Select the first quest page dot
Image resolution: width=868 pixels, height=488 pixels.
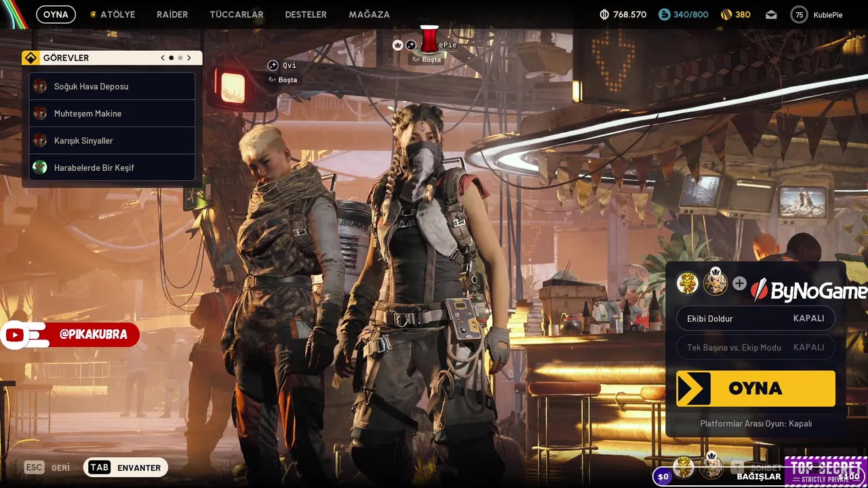pyautogui.click(x=171, y=58)
